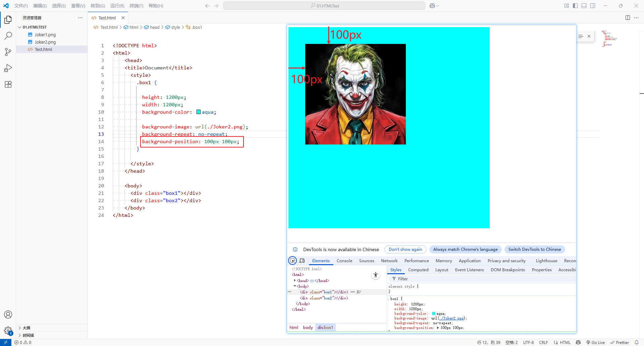The width and height of the screenshot is (644, 346).
Task: Click Always match Chrome's language button
Action: (x=465, y=249)
